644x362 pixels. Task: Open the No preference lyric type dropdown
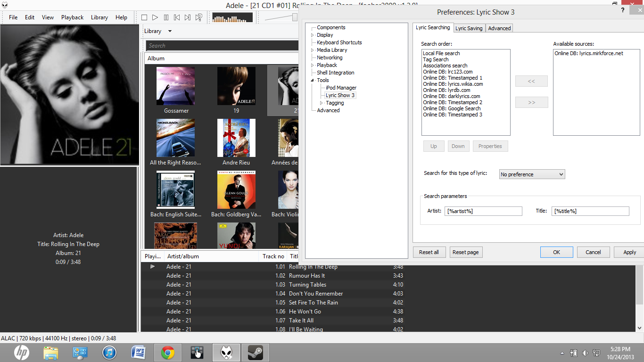(x=532, y=174)
